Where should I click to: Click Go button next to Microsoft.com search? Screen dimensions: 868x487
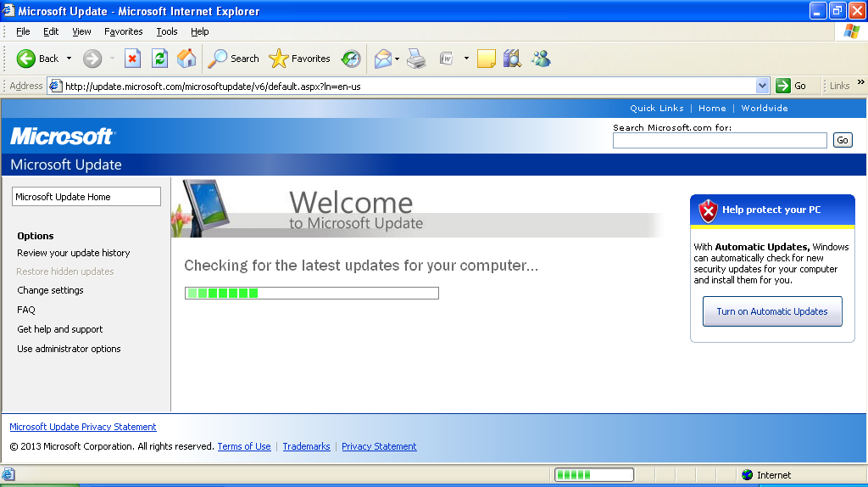click(843, 140)
